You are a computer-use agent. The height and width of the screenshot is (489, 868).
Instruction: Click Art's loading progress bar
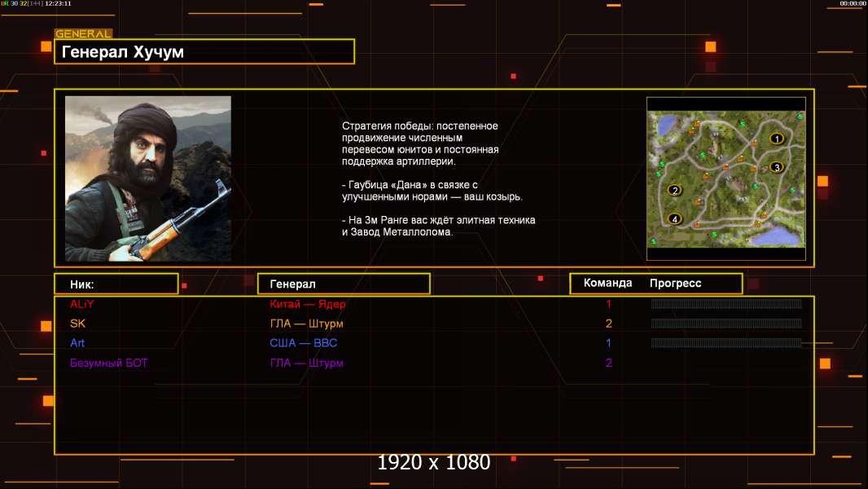(726, 343)
